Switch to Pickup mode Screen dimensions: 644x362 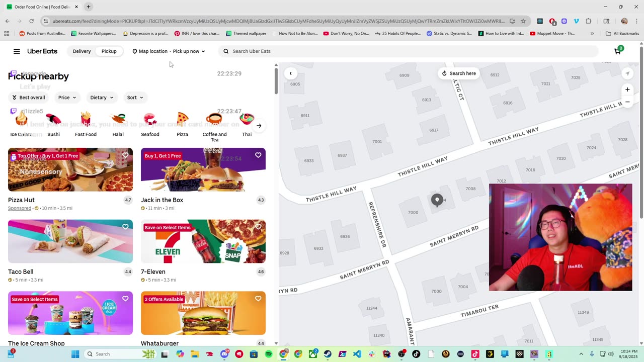pyautogui.click(x=109, y=51)
